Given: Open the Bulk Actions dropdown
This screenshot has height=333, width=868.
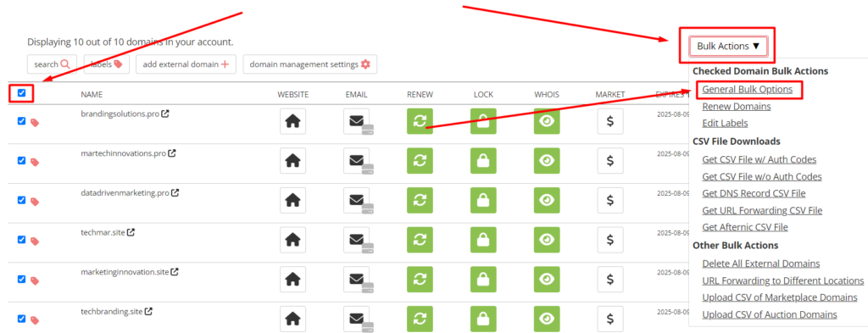Looking at the screenshot, I should pos(728,47).
